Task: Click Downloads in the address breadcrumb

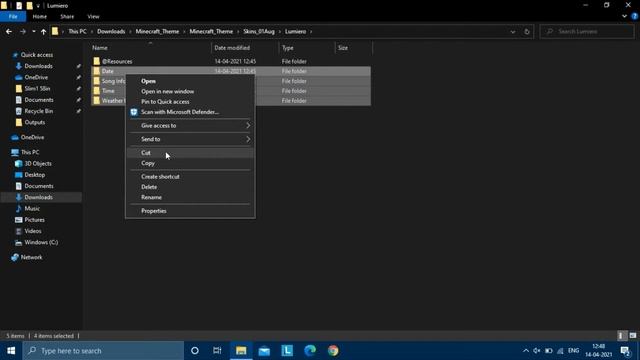Action: (x=111, y=31)
